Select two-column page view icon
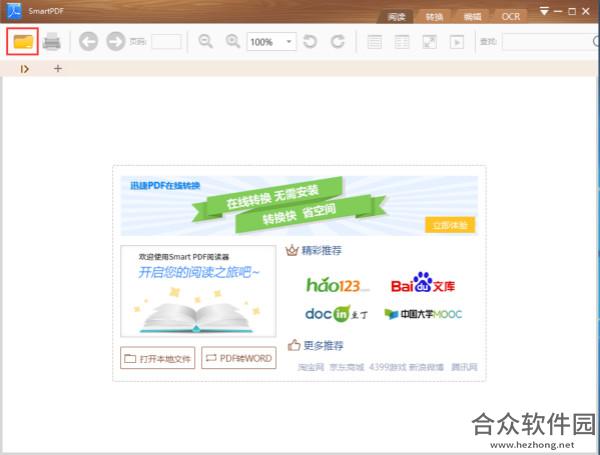600x455 pixels. (402, 42)
